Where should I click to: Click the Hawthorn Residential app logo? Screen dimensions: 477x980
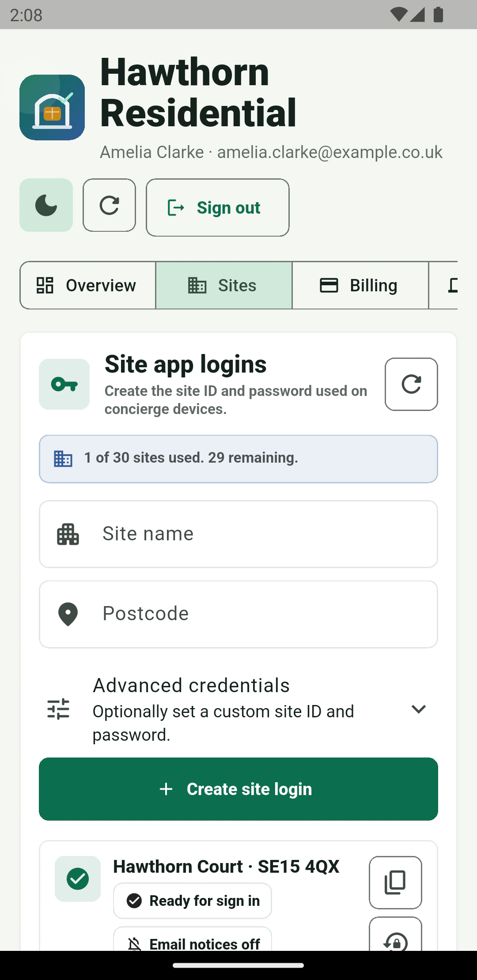click(52, 107)
